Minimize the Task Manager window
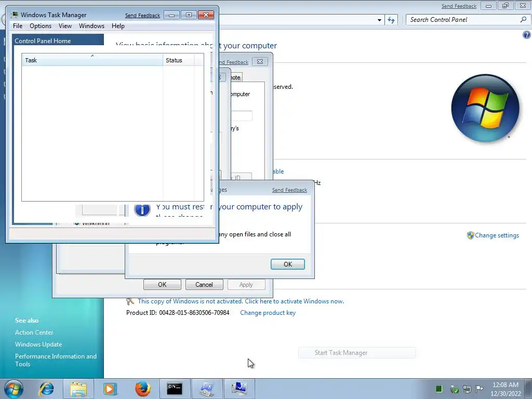Screen dimensions: 532x399 (x=171, y=15)
